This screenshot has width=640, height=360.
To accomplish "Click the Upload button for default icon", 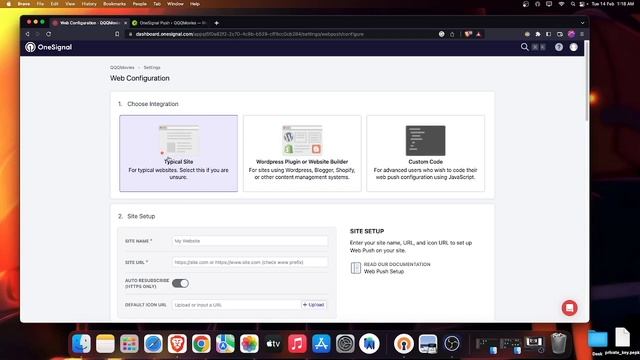I will click(x=313, y=305).
